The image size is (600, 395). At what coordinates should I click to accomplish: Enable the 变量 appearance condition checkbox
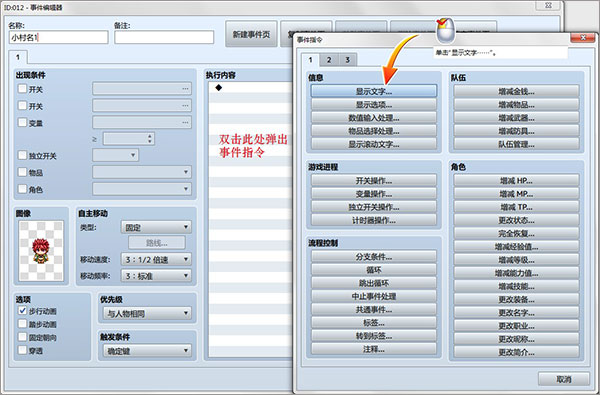coord(23,122)
